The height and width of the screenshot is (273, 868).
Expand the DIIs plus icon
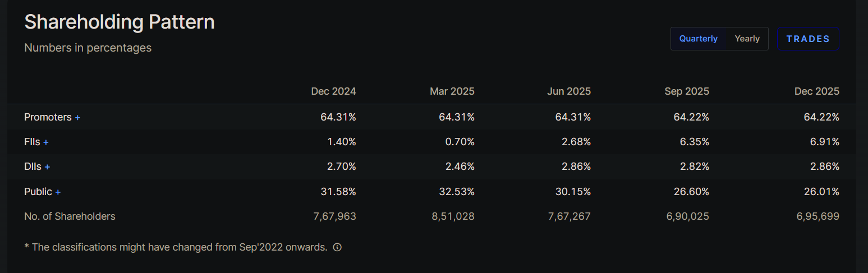pyautogui.click(x=47, y=167)
